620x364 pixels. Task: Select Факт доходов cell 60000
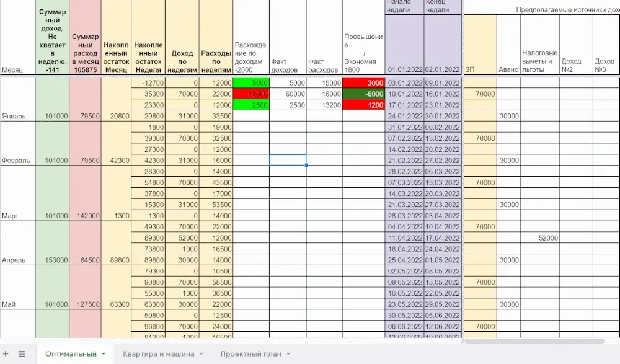(288, 94)
